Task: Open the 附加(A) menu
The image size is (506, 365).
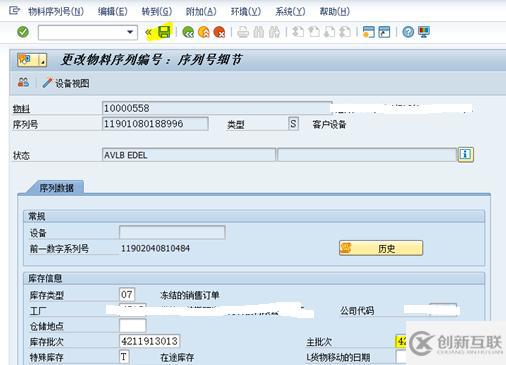Action: 201,12
